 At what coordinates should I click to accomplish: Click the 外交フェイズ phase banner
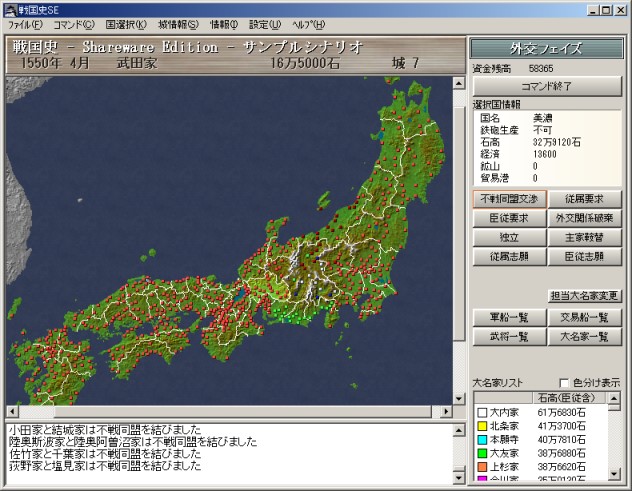547,48
